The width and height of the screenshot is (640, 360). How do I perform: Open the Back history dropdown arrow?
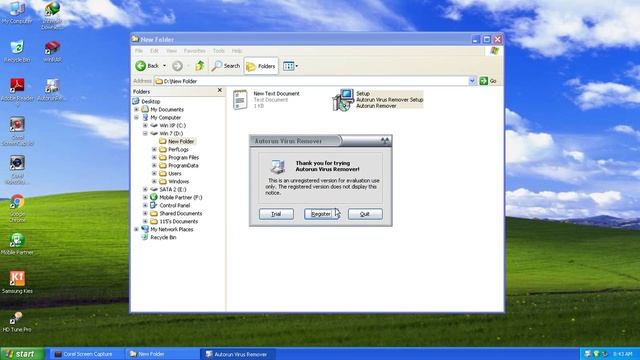click(x=164, y=66)
